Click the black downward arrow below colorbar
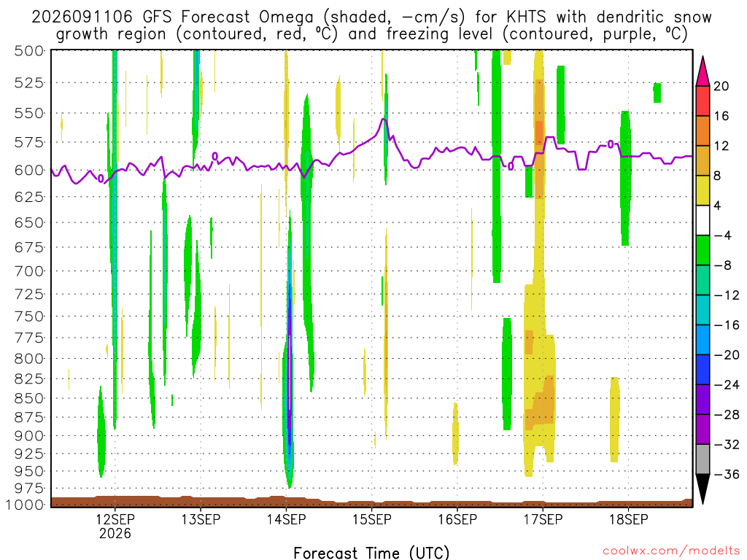The height and width of the screenshot is (560, 747). click(703, 489)
